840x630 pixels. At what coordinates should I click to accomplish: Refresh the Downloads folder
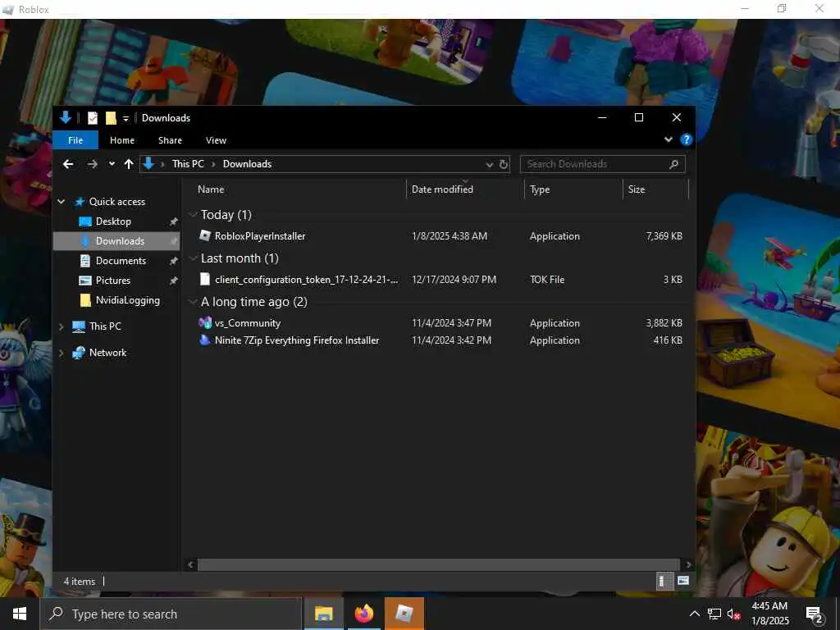point(503,164)
